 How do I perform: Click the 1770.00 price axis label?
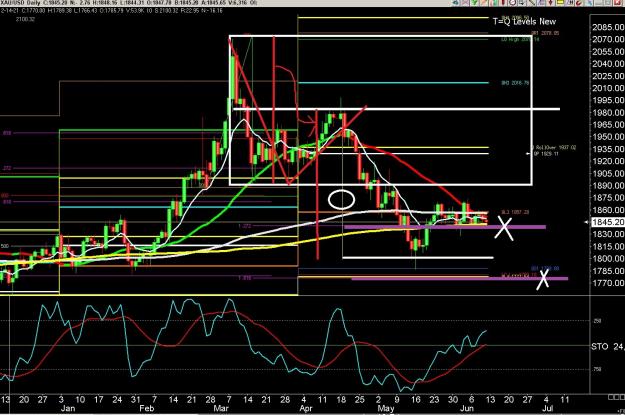[608, 283]
